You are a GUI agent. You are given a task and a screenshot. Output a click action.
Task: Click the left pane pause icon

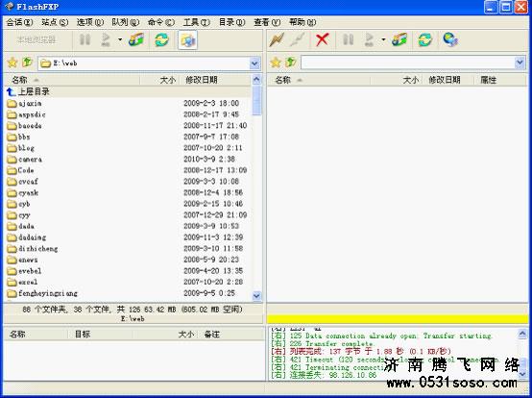click(85, 40)
